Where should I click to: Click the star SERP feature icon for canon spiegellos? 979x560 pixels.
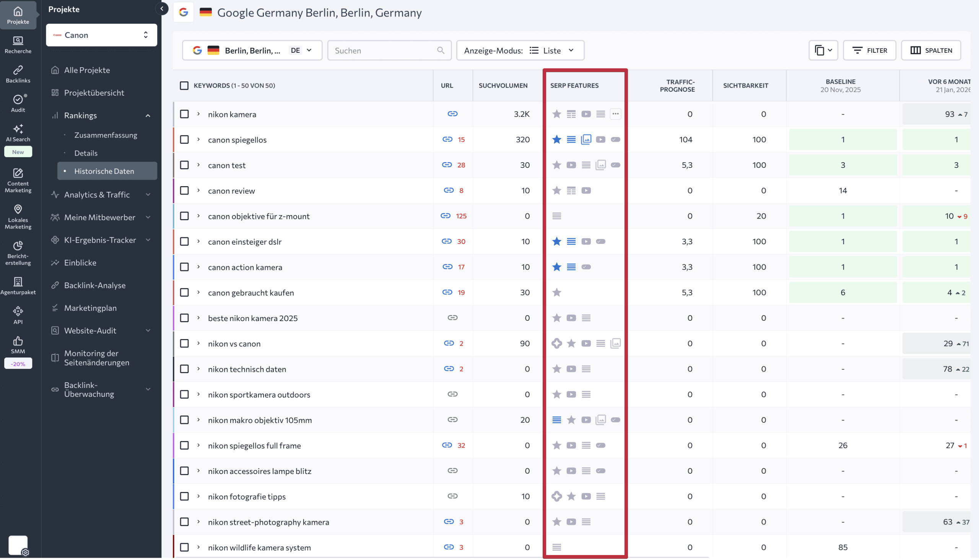556,139
